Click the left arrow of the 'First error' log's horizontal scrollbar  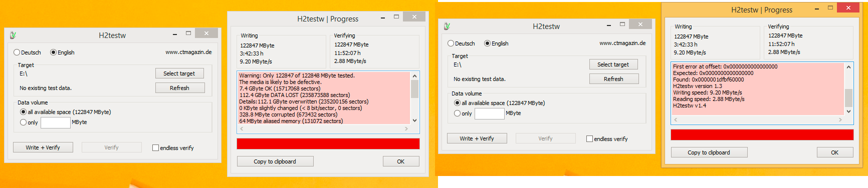675,119
